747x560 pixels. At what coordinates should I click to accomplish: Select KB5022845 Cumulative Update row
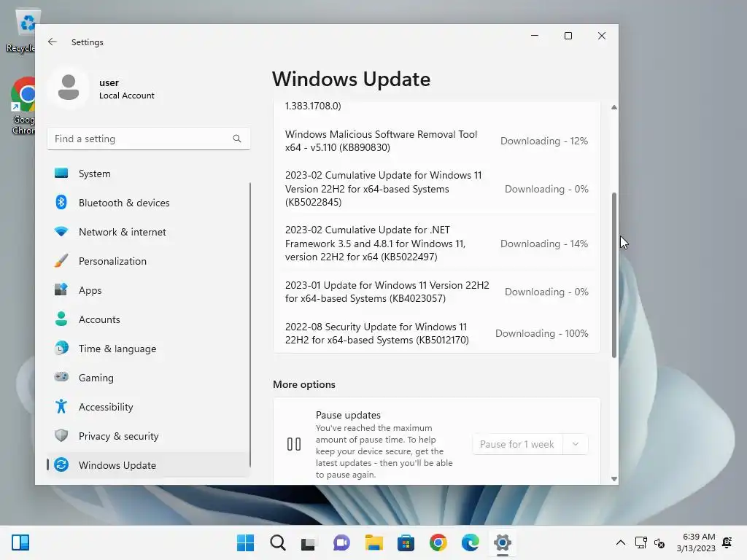436,189
